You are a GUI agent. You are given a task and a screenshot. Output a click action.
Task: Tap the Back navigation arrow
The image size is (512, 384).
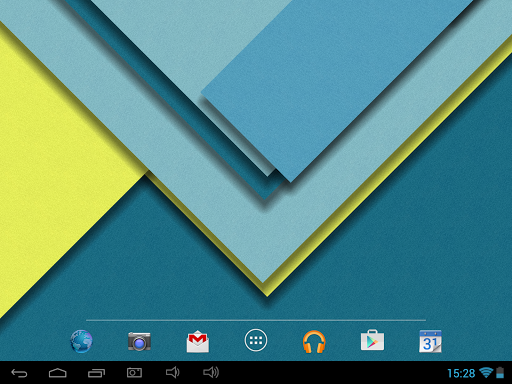19,373
